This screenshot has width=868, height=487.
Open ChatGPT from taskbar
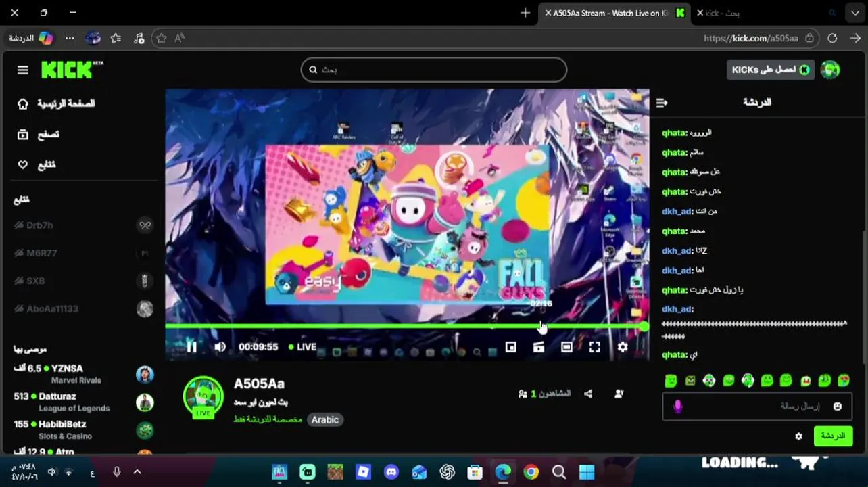(447, 472)
